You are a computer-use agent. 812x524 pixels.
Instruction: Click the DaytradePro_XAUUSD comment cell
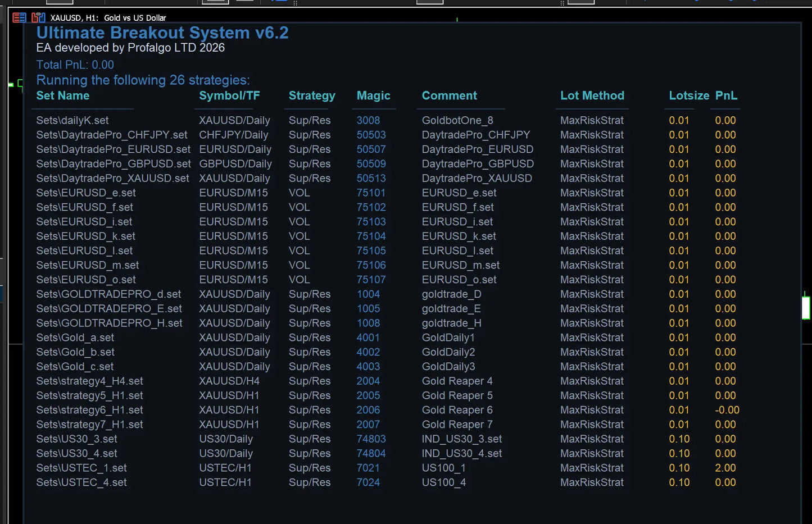[477, 178]
